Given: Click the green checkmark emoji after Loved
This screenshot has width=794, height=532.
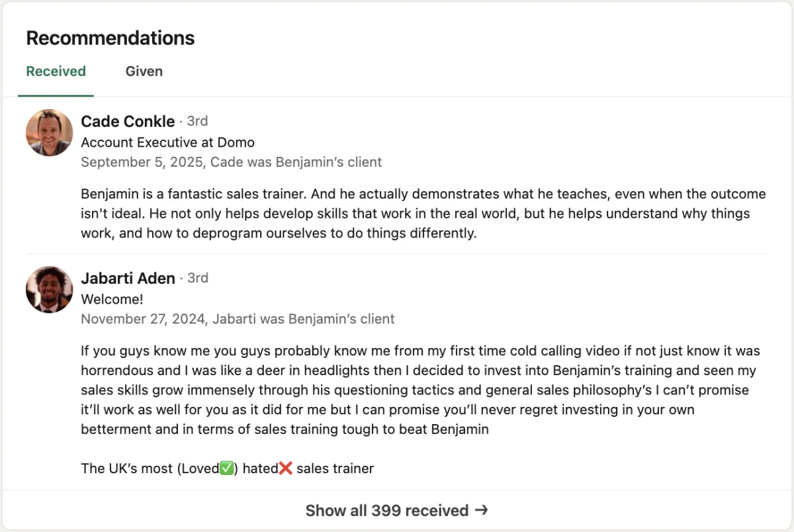Looking at the screenshot, I should tap(227, 468).
